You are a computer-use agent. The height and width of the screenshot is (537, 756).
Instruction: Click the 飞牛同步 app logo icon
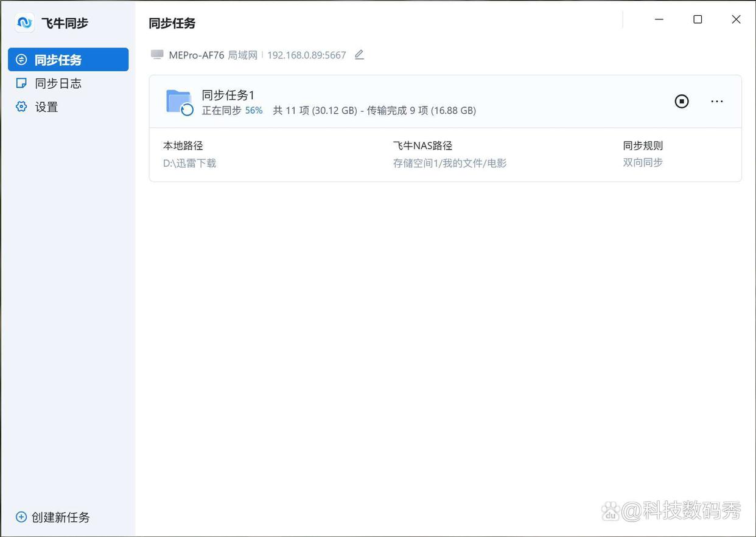[x=24, y=23]
